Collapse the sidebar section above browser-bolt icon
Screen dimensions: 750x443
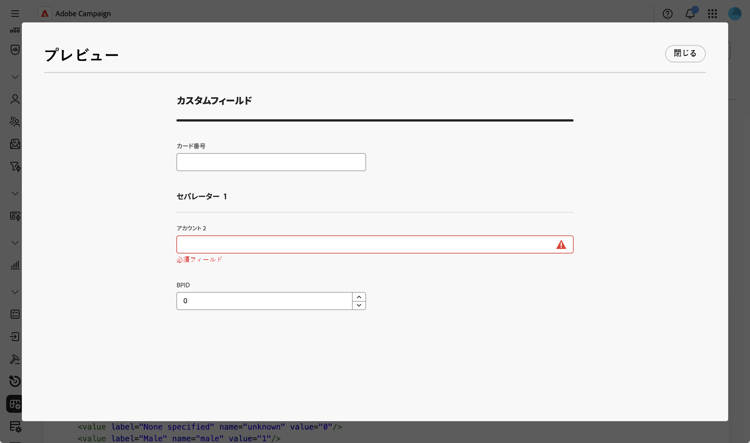[x=15, y=194]
